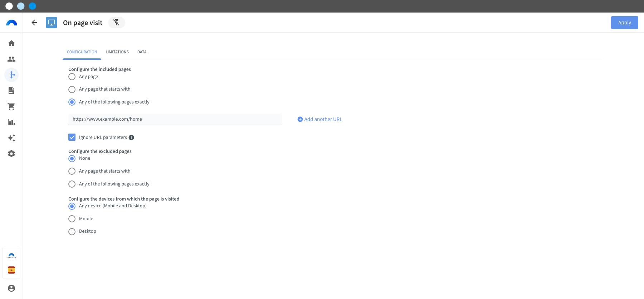
Task: Toggle the crossed-out lightning bolt icon
Action: (x=116, y=23)
